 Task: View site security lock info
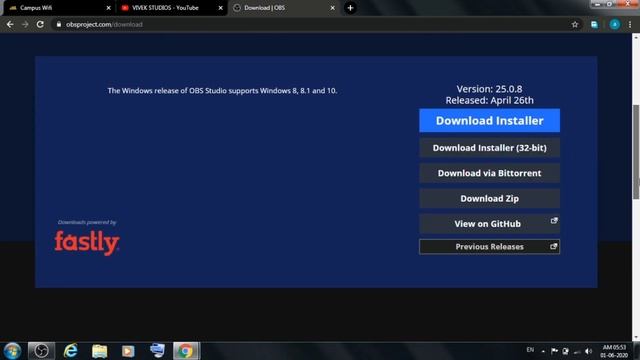click(x=59, y=24)
